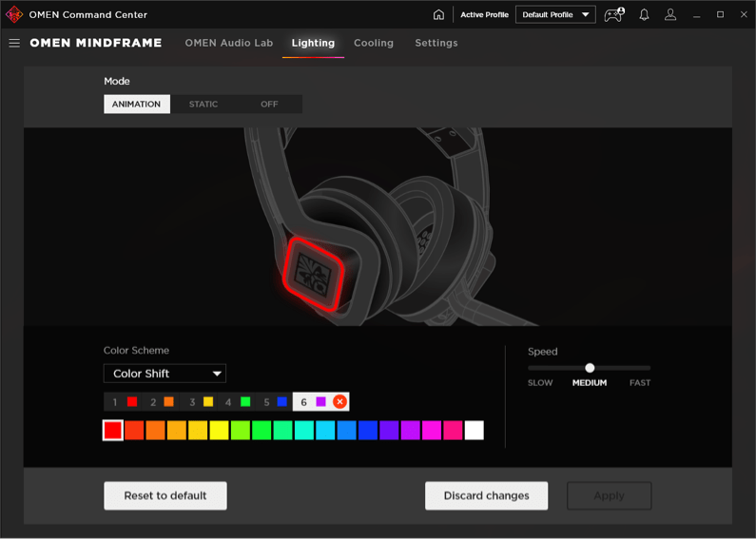
Task: Pick the lime green palette swatch
Action: coord(240,430)
